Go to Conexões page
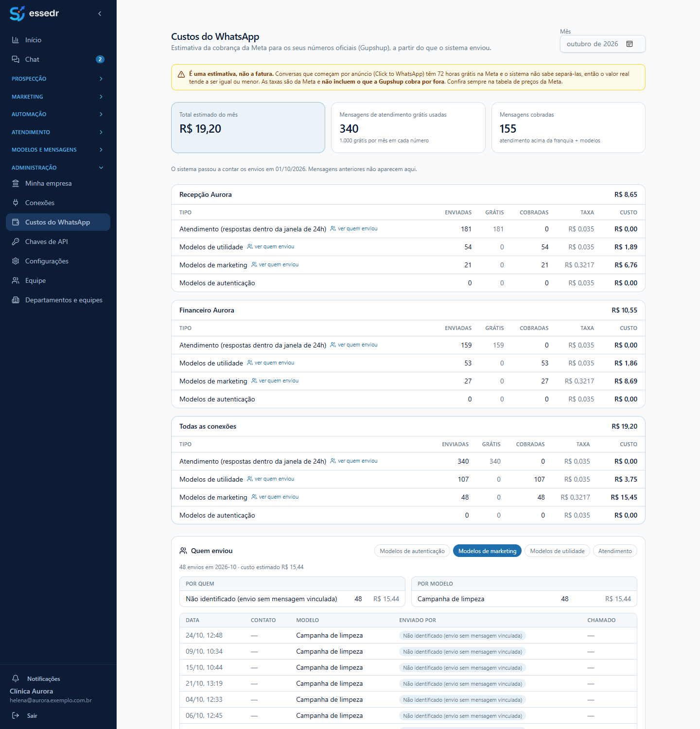The width and height of the screenshot is (700, 729). click(58, 203)
